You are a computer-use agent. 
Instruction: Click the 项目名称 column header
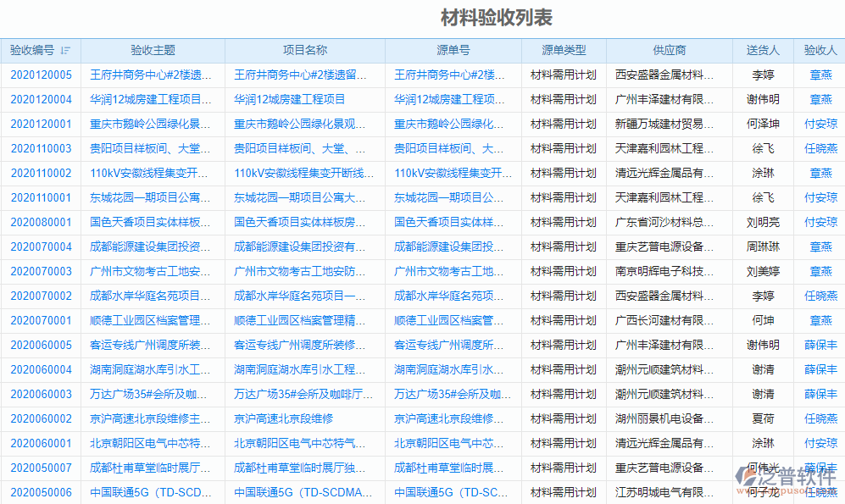[x=308, y=50]
